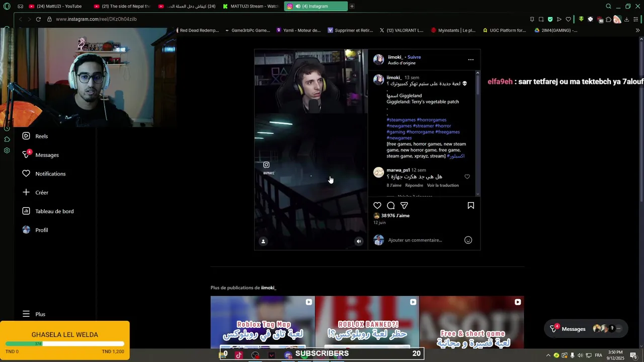Open the Free & short game thumbnail
The height and width of the screenshot is (362, 644).
471,322
